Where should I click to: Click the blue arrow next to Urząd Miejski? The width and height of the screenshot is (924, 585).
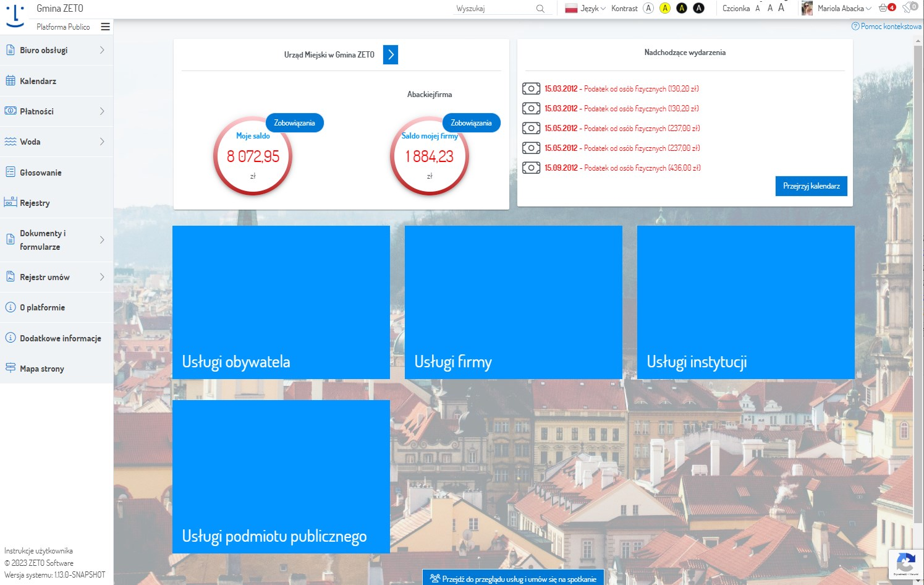pos(391,55)
